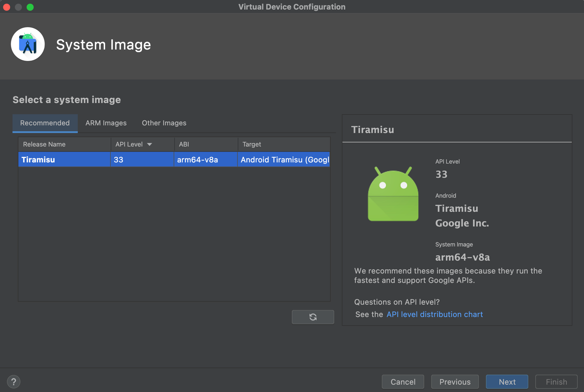The height and width of the screenshot is (392, 584).
Task: Click the API level 33 cell
Action: 119,160
